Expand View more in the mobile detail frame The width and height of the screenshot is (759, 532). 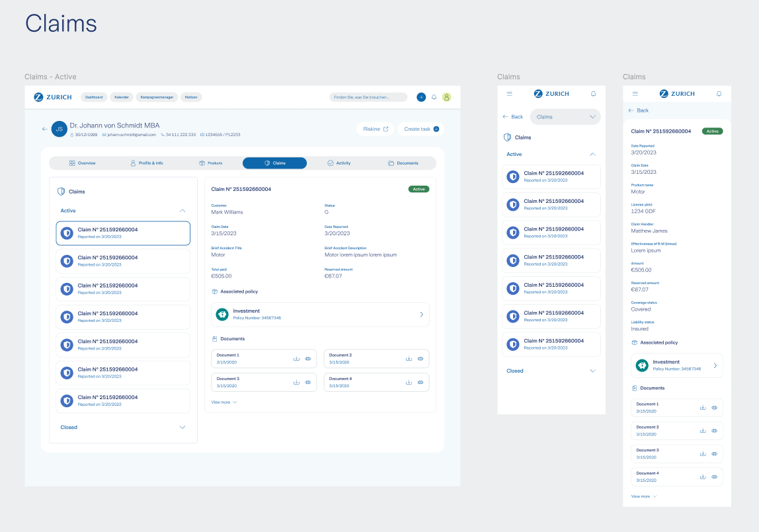tap(644, 497)
